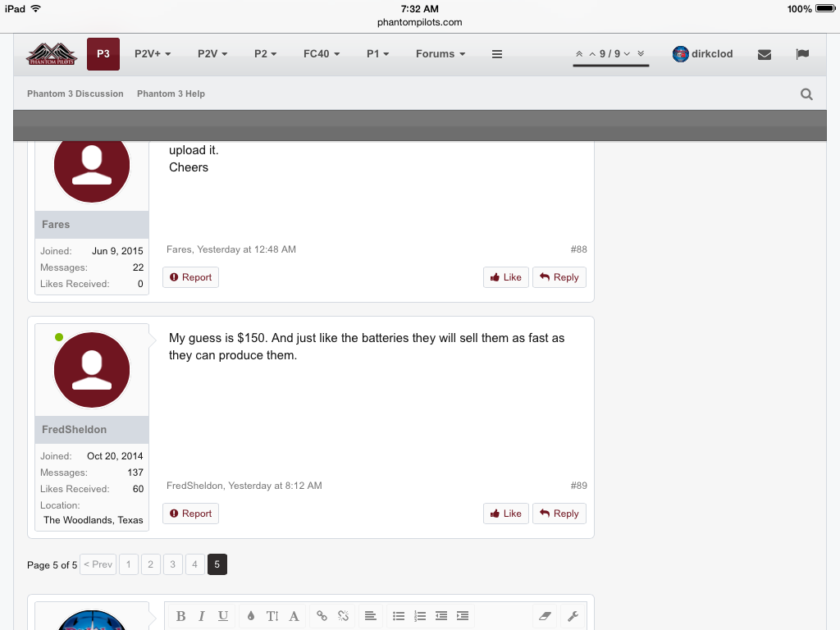Expand the FC40 dropdown menu
The height and width of the screenshot is (630, 840).
(322, 54)
